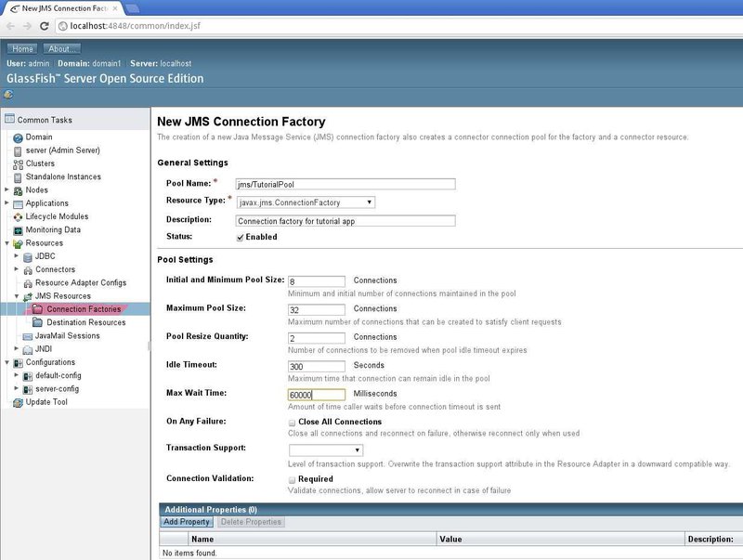Click the Connection Factories label in sidebar
The width and height of the screenshot is (743, 560).
[84, 309]
